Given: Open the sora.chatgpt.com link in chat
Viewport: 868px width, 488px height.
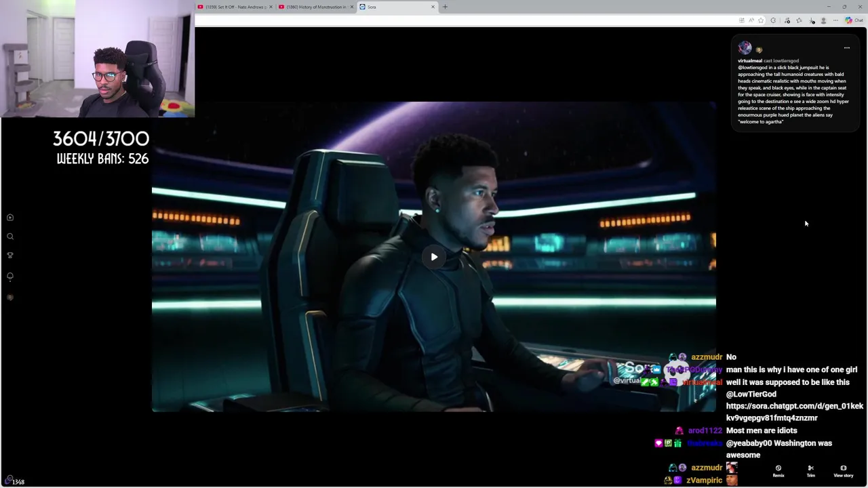Looking at the screenshot, I should (795, 412).
